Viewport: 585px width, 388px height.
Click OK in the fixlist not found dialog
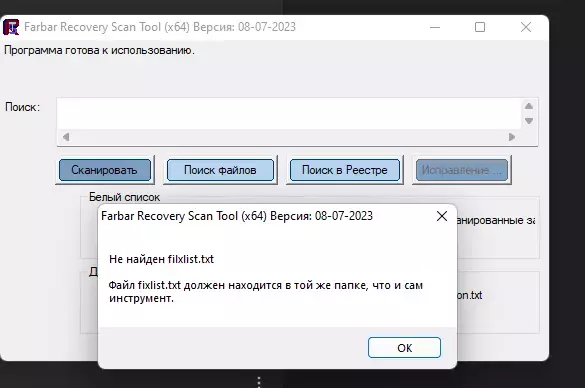point(404,348)
